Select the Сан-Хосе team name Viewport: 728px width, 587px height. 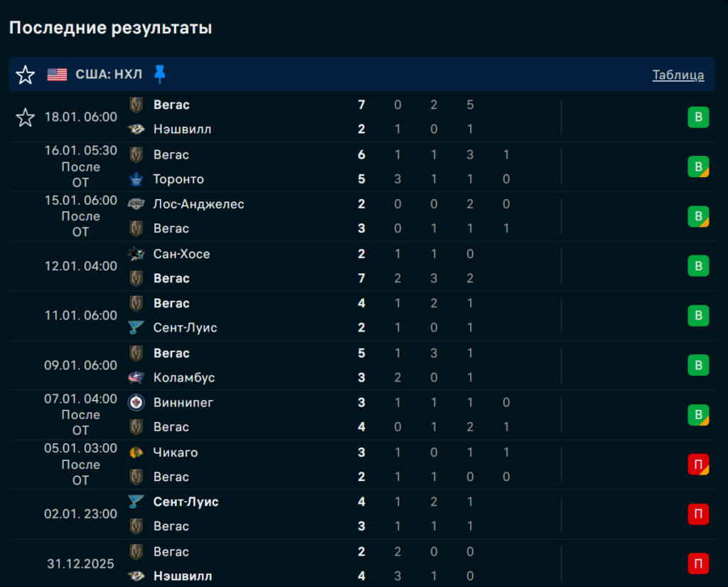coord(181,254)
